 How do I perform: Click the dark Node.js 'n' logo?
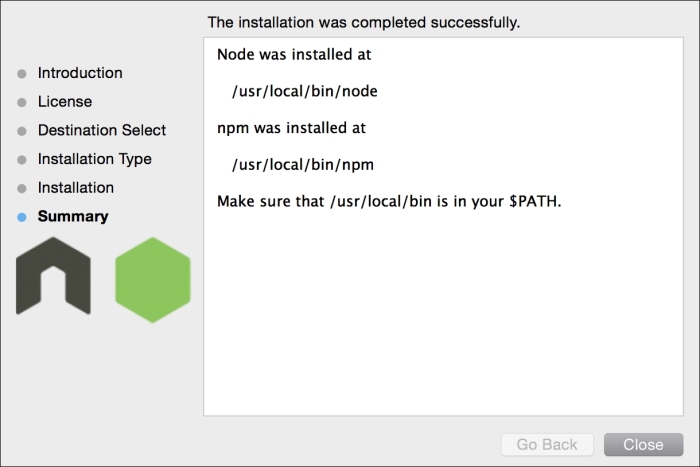53,276
